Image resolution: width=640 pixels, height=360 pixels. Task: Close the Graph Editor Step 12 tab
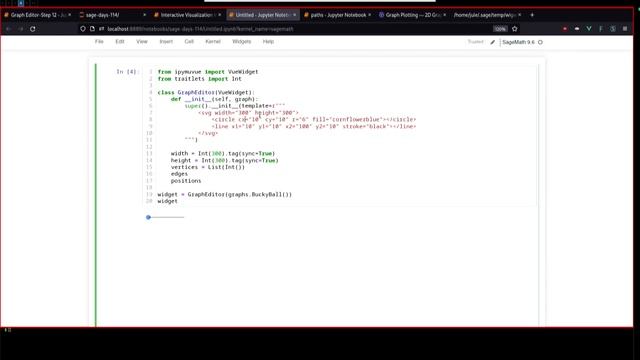point(69,15)
